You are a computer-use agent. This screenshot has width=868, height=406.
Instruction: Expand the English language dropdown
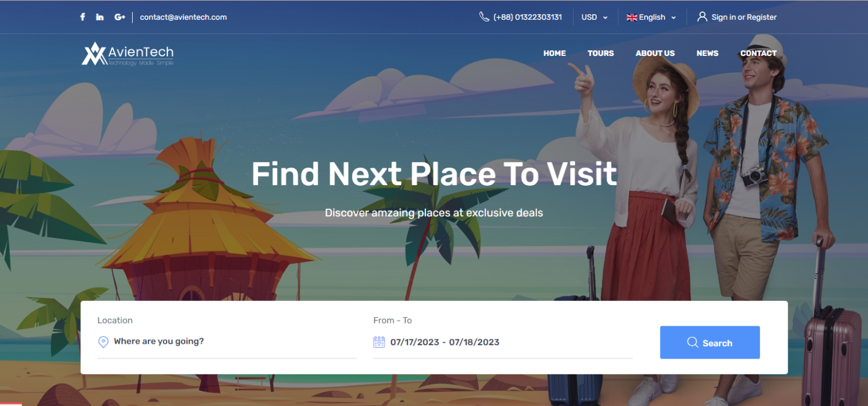pyautogui.click(x=652, y=17)
